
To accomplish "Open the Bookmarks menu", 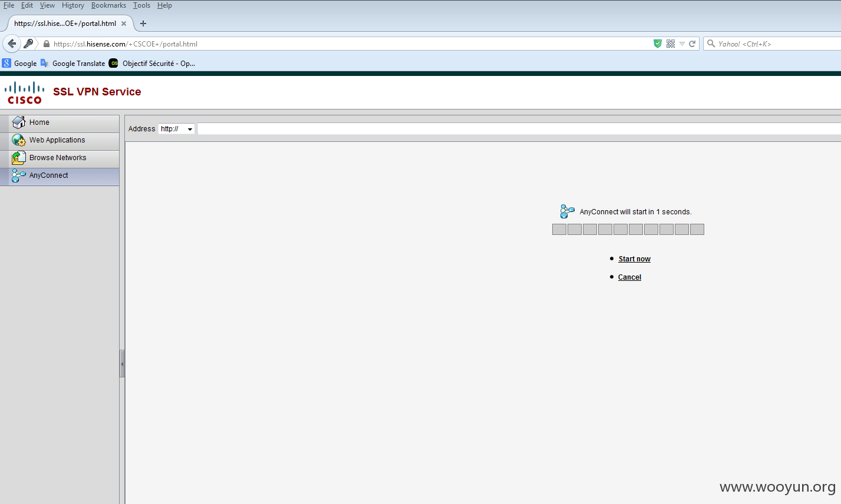I will 108,5.
